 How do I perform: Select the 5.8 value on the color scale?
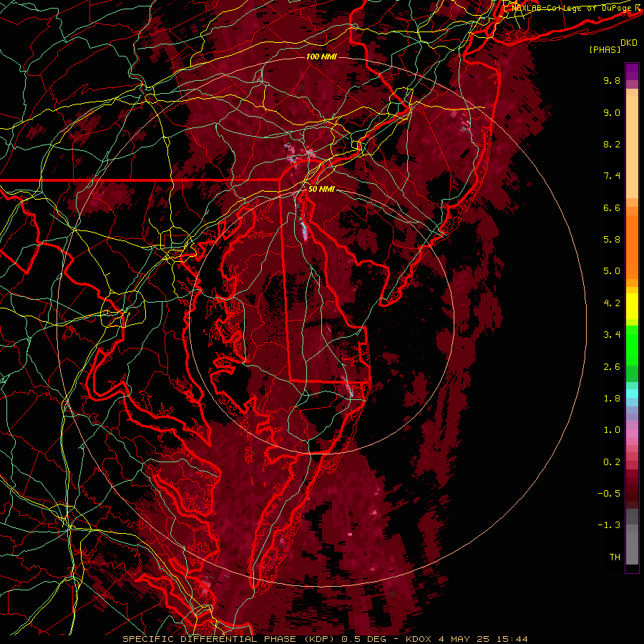coord(612,240)
